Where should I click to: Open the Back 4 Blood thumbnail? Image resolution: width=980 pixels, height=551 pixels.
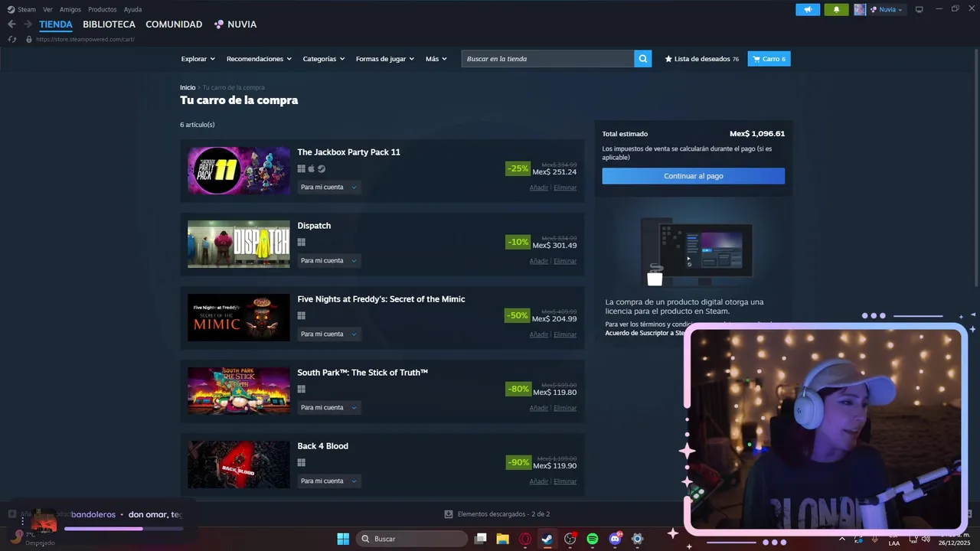click(x=239, y=465)
